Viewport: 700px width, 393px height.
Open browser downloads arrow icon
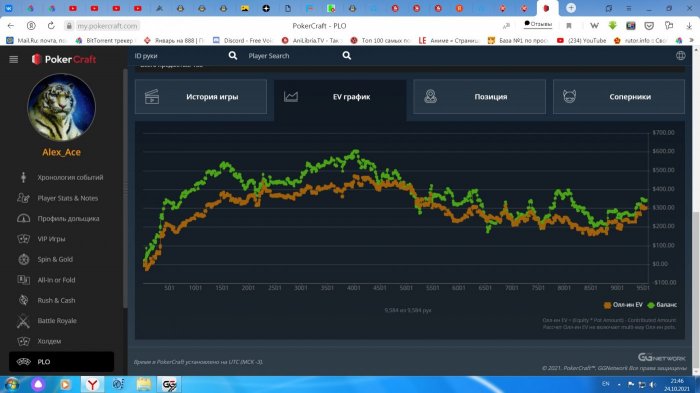coord(689,26)
